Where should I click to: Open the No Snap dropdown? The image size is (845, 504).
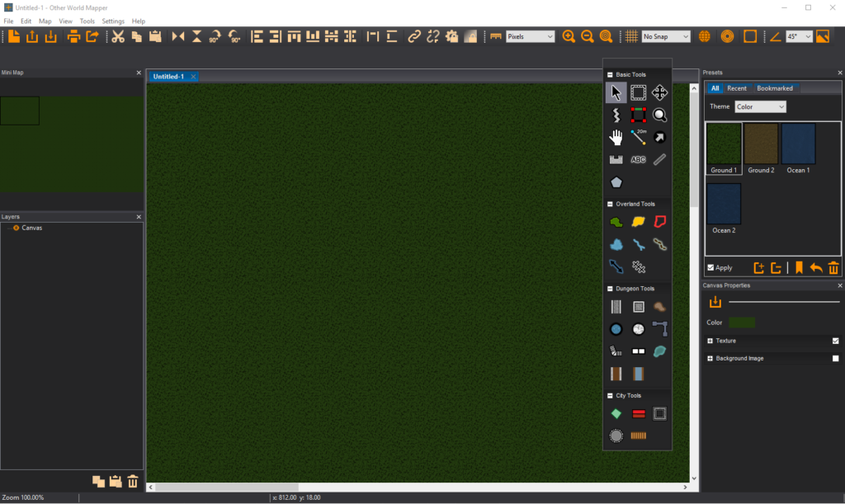coord(666,36)
